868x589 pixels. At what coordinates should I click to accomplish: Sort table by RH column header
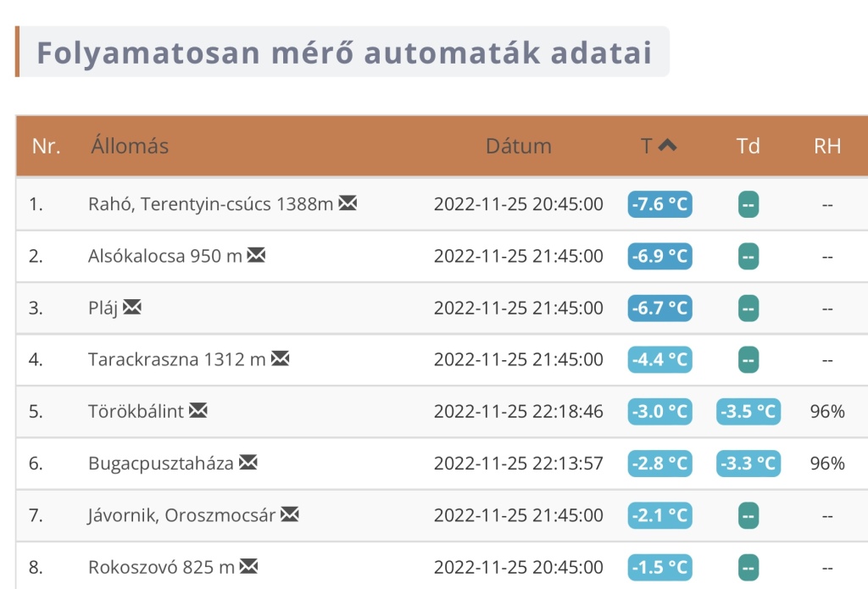pyautogui.click(x=826, y=146)
